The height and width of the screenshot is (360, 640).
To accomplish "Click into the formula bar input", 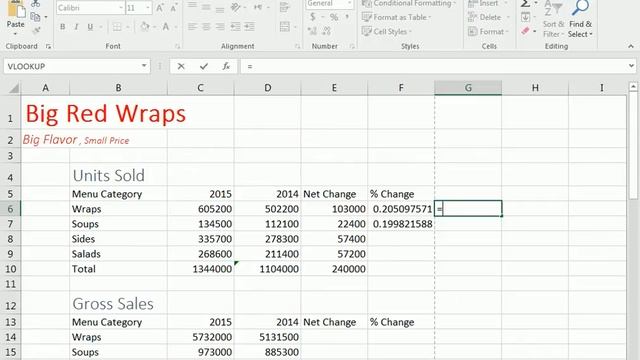I will pos(434,66).
